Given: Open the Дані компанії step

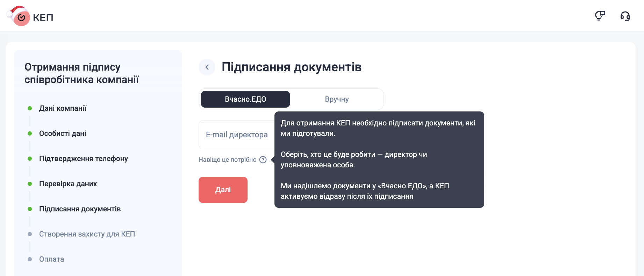Looking at the screenshot, I should (63, 108).
